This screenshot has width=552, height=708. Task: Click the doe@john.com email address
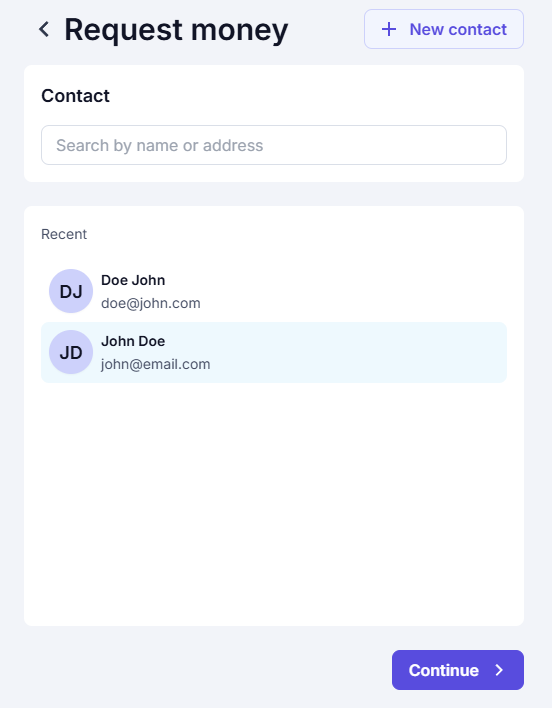pos(151,303)
